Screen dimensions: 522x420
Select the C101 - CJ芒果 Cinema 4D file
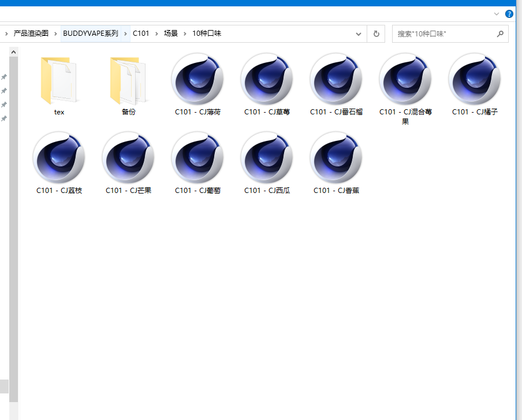(129, 158)
